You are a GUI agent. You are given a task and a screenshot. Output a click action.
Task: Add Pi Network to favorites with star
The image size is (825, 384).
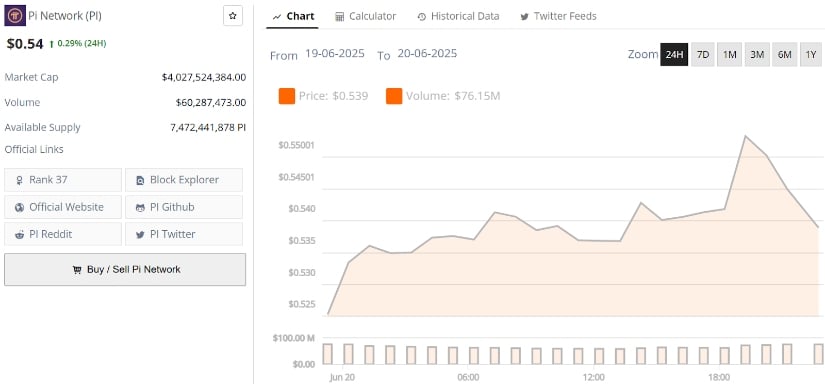[x=233, y=16]
